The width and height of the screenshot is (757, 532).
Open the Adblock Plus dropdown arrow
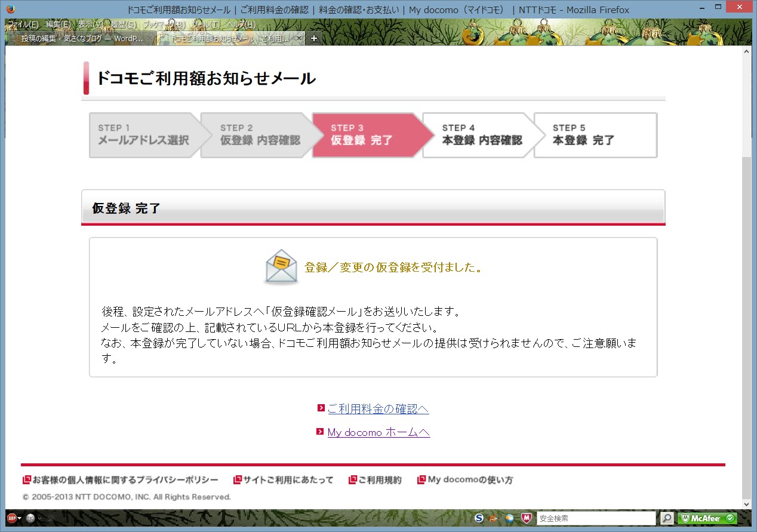[x=20, y=518]
